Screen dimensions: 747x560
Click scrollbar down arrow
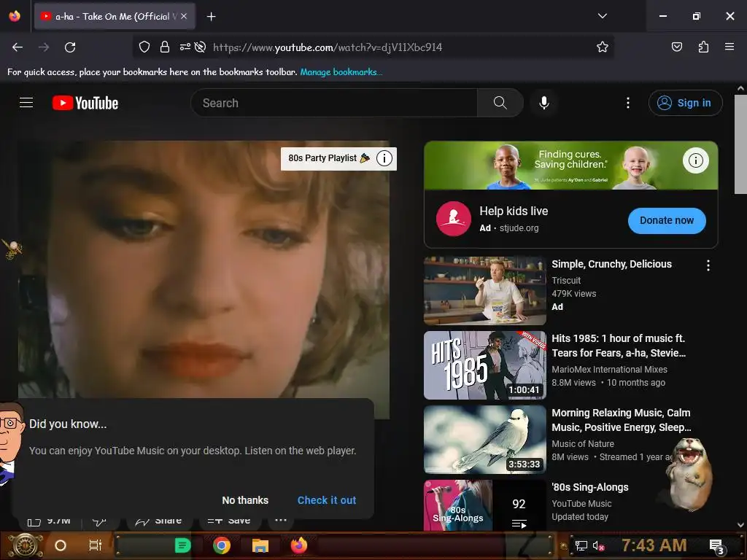click(740, 525)
